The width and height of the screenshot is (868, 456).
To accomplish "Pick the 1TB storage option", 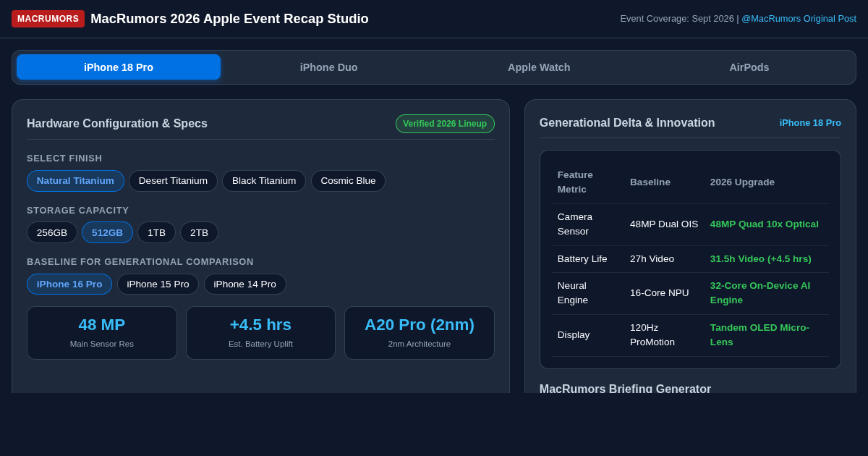I will [156, 232].
